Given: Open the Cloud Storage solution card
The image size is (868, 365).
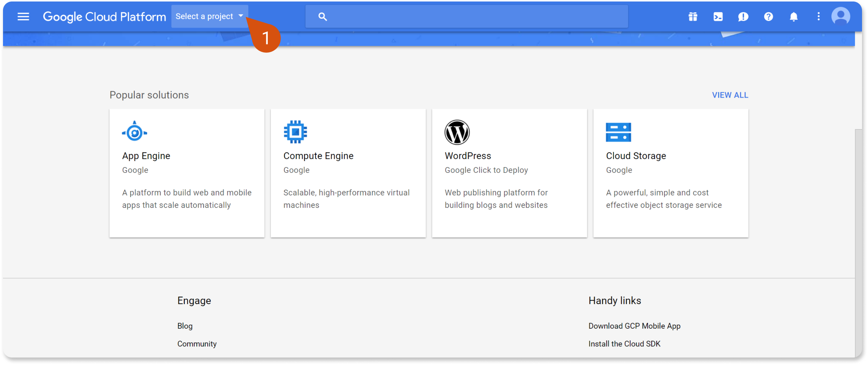Looking at the screenshot, I should click(670, 173).
